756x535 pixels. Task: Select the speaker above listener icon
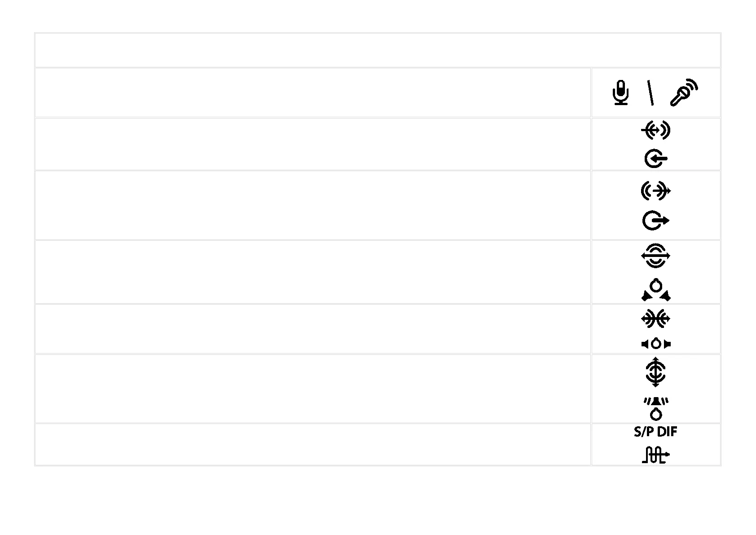(x=655, y=408)
